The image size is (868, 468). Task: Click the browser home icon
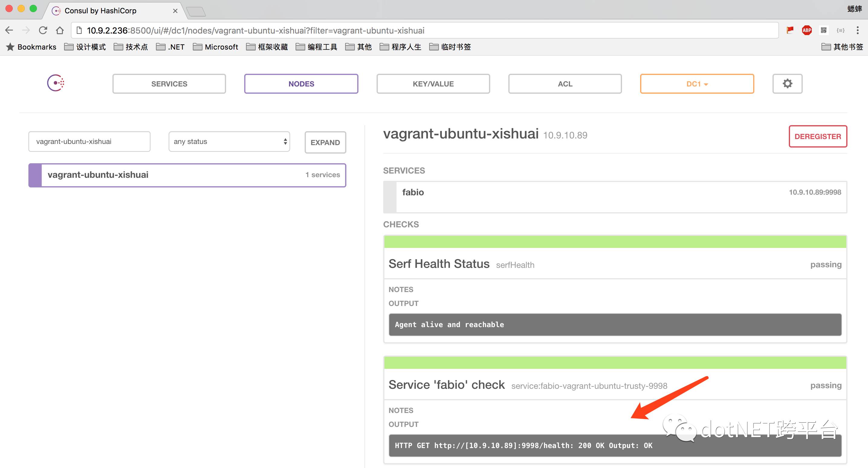point(60,30)
